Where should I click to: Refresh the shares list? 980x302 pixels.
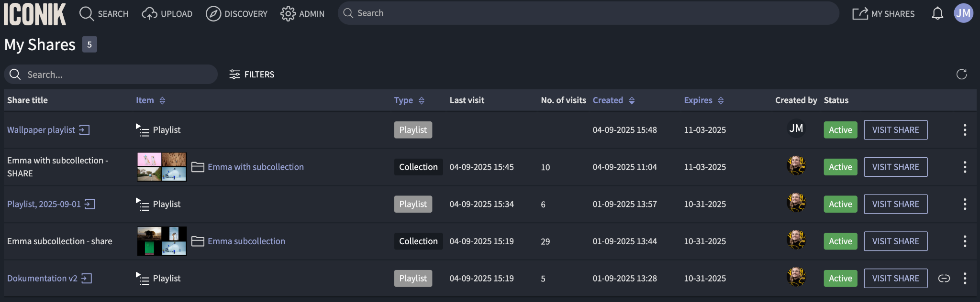click(x=961, y=74)
